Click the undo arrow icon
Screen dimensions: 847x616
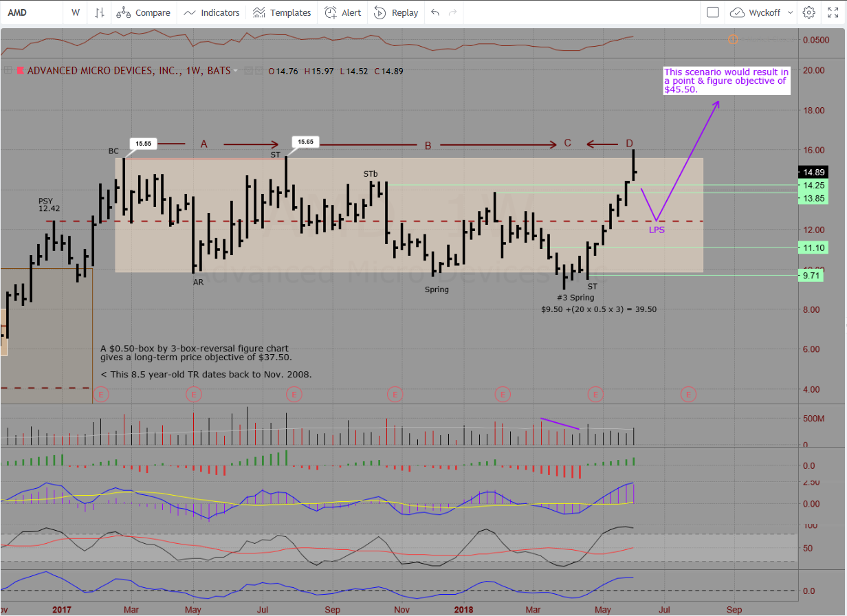click(x=434, y=12)
